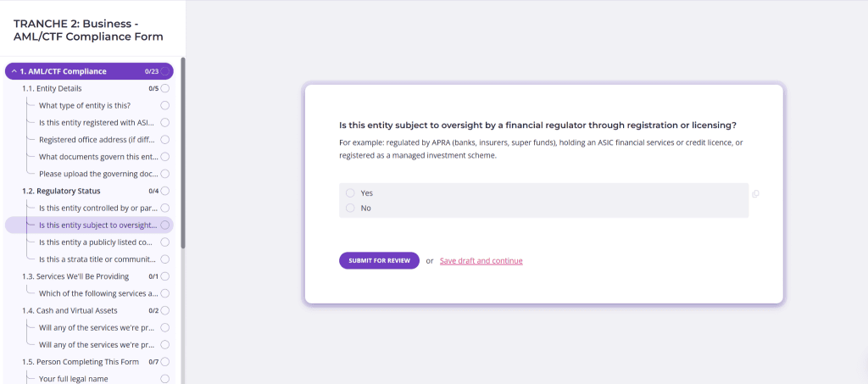
Task: Click the circle beside 'Your full legal name'
Action: [165, 379]
